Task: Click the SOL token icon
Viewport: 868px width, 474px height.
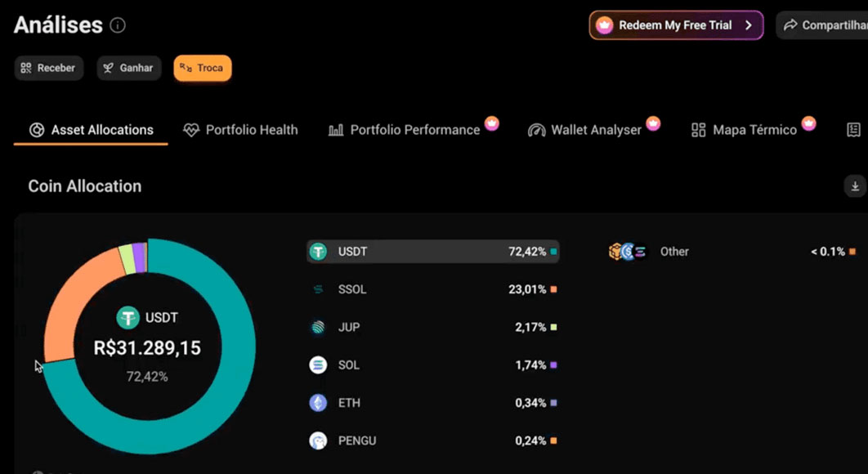Action: [318, 365]
